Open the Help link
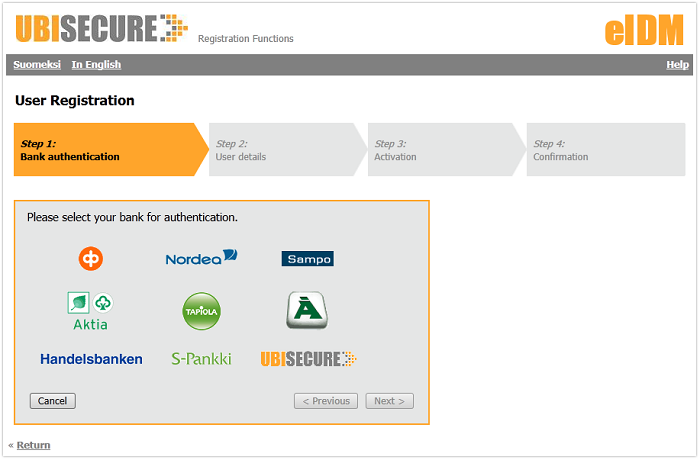This screenshot has width=700, height=460. (x=678, y=65)
